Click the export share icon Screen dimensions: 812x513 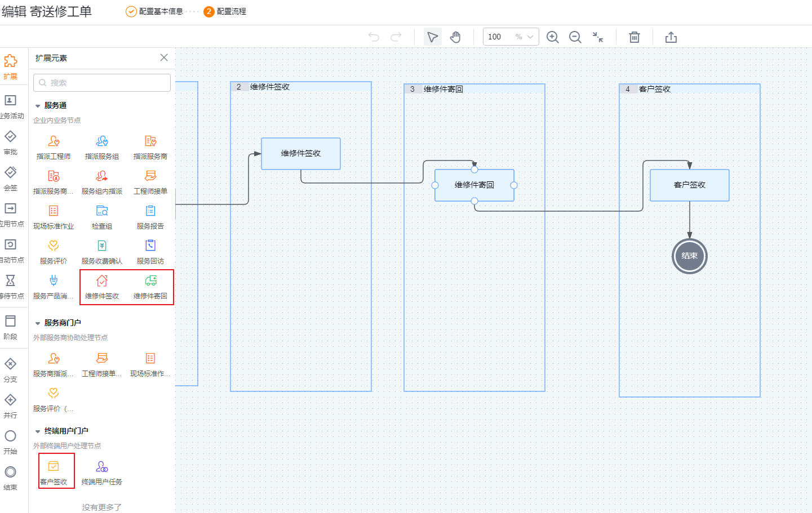pyautogui.click(x=671, y=37)
